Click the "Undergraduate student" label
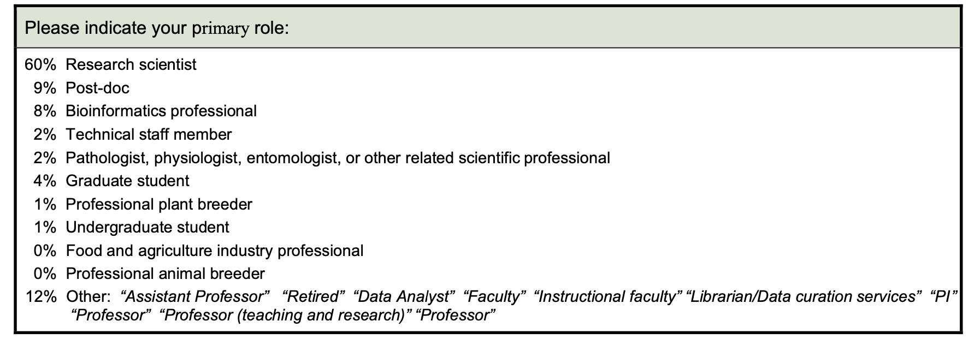 (147, 227)
